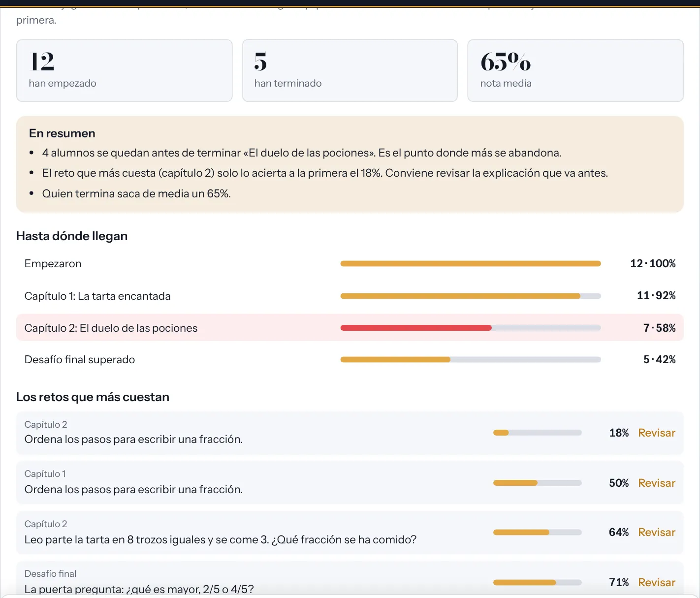
Task: Open Revisar for the 50% Capítulo 1 challenge
Action: [x=657, y=483]
